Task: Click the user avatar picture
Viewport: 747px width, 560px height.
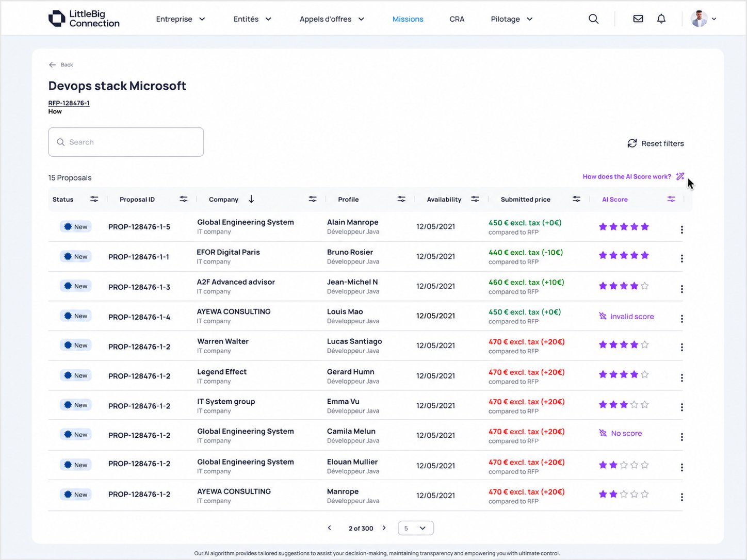Action: (699, 19)
